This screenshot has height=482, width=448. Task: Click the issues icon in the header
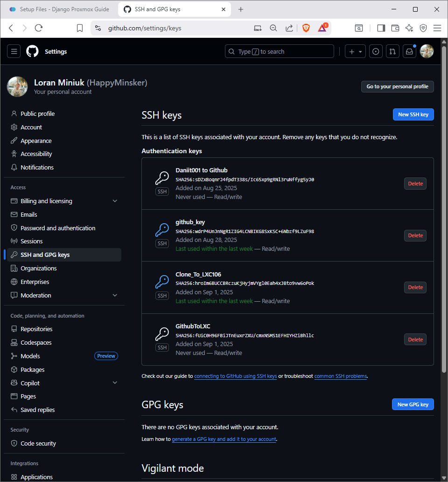coord(376,51)
